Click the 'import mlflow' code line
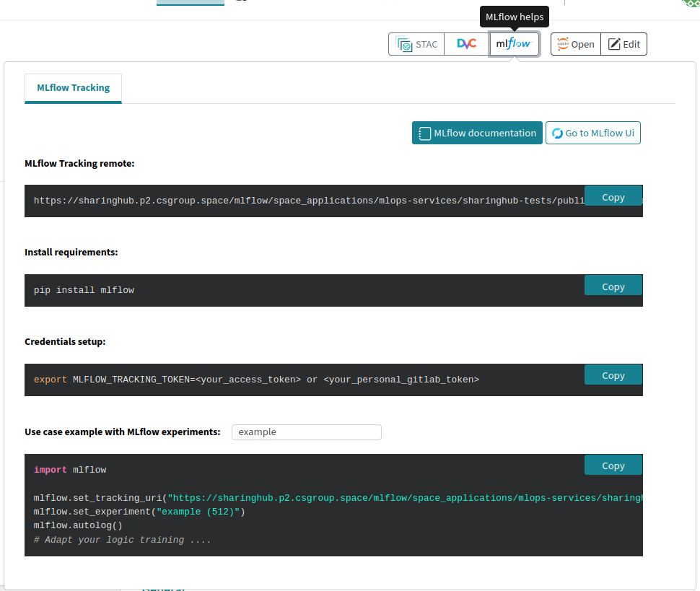The height and width of the screenshot is (591, 700). (70, 470)
